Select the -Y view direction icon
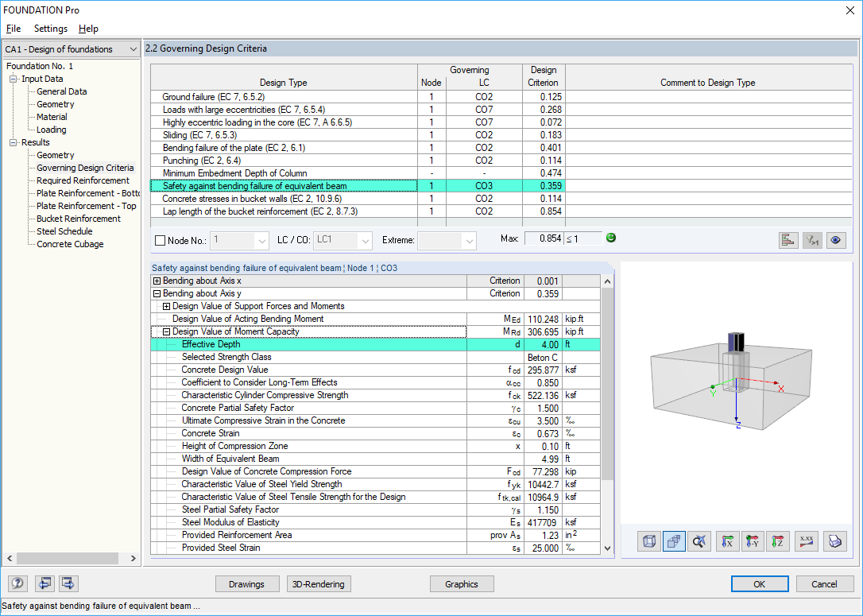 click(753, 541)
